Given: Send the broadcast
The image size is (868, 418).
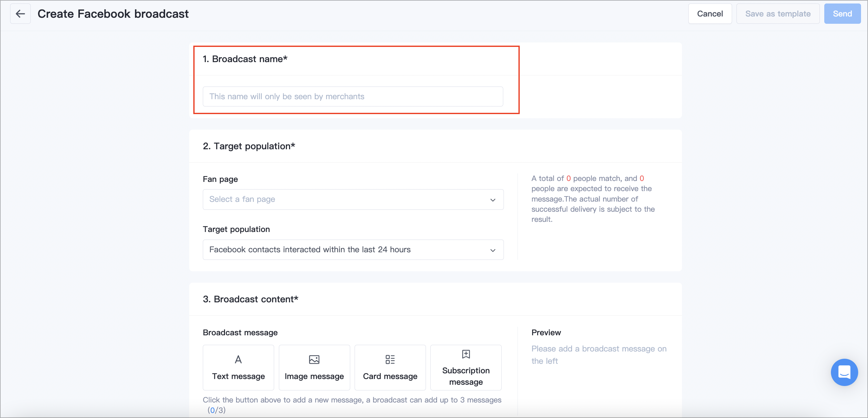Looking at the screenshot, I should pos(842,14).
